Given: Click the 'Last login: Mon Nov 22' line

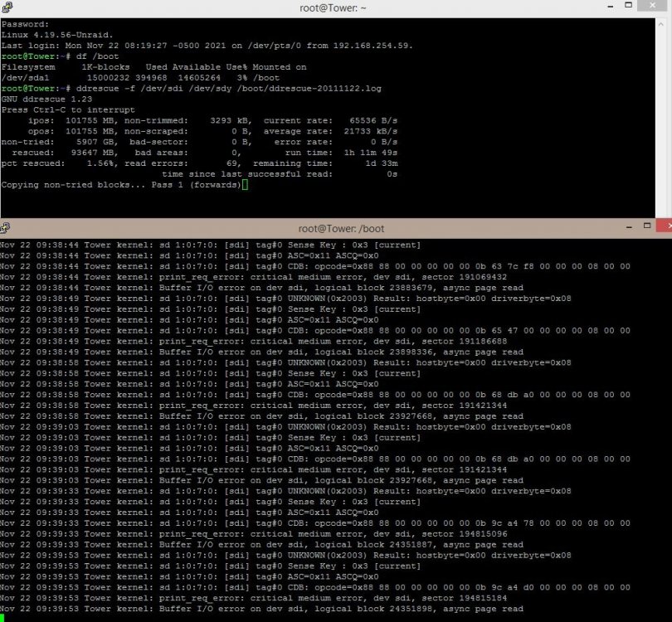Looking at the screenshot, I should [x=207, y=46].
